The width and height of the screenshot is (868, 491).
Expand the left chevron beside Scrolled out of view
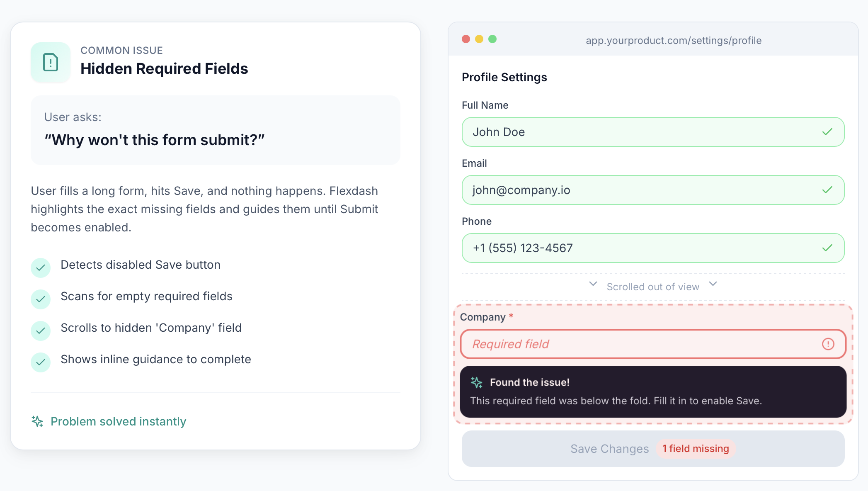pyautogui.click(x=592, y=284)
